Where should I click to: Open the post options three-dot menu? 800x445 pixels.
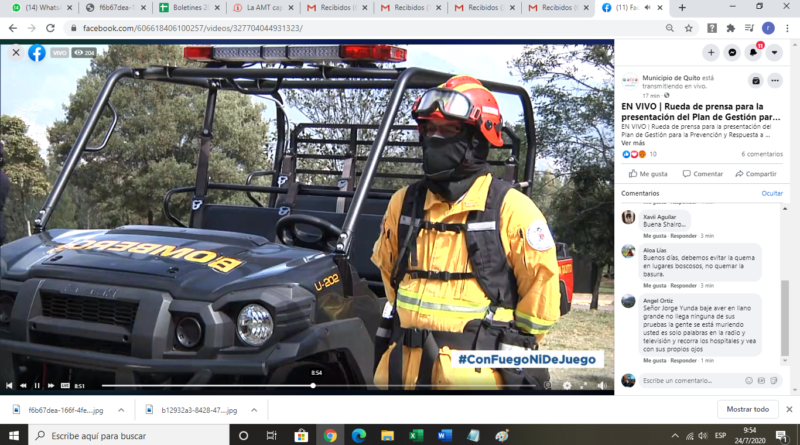(x=775, y=81)
